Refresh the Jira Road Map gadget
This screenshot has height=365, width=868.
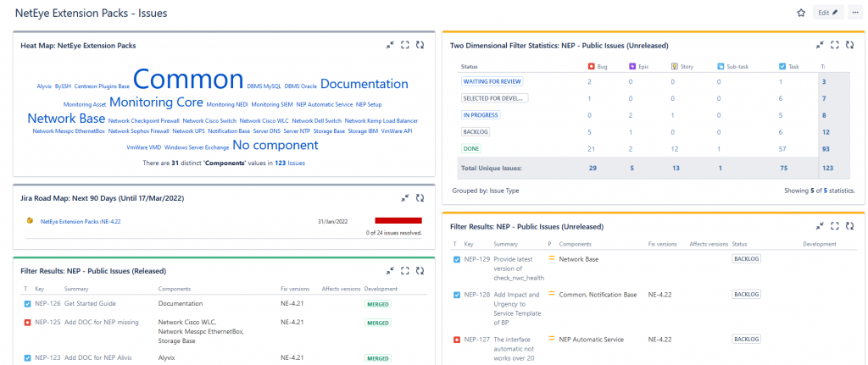[420, 198]
